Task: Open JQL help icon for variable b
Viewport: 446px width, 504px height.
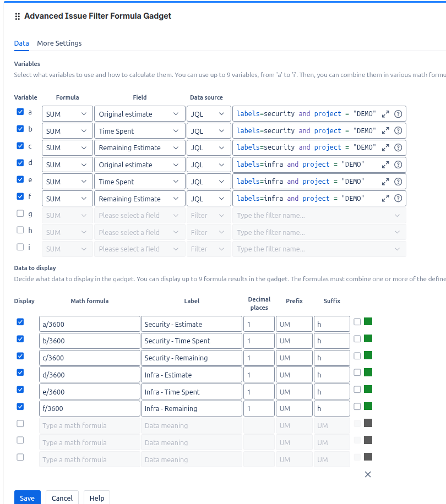Action: point(398,131)
